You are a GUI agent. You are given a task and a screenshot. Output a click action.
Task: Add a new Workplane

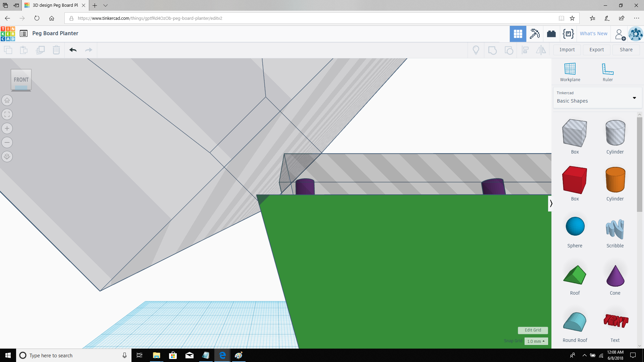click(570, 71)
